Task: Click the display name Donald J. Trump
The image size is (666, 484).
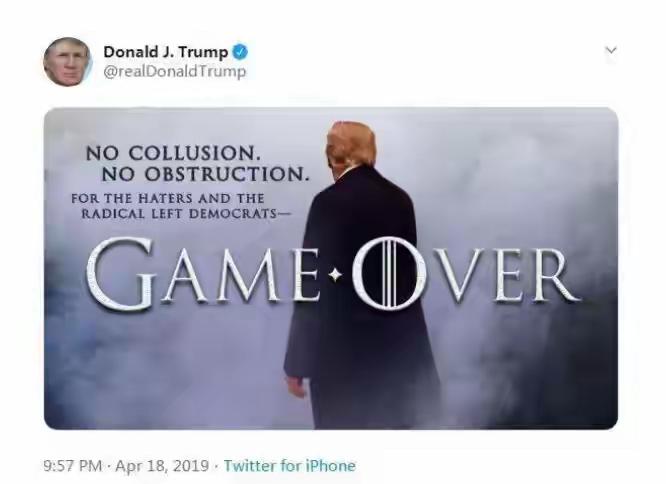Action: click(x=165, y=53)
